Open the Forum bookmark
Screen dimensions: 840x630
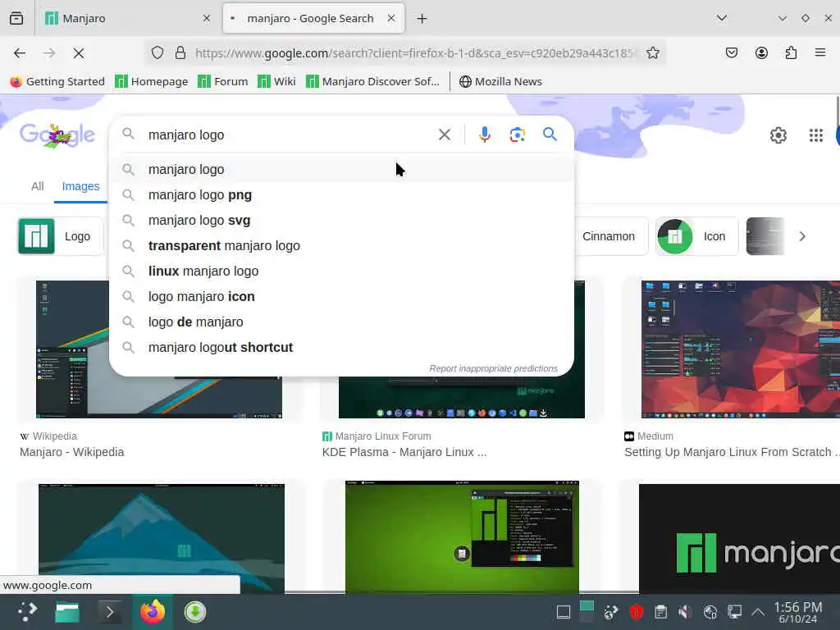(x=223, y=81)
